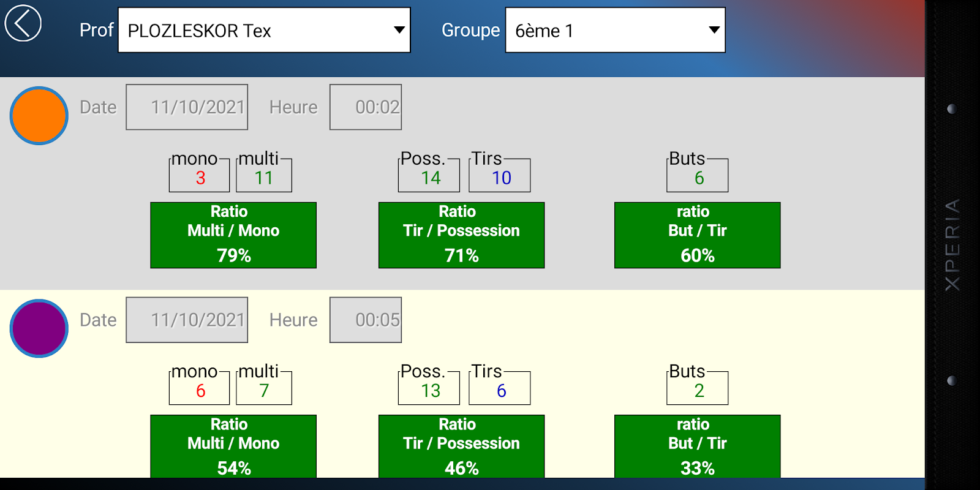Tap the 46% Ratio Tir / Possession button
Viewport: 980px width, 490px height.
coord(461,447)
